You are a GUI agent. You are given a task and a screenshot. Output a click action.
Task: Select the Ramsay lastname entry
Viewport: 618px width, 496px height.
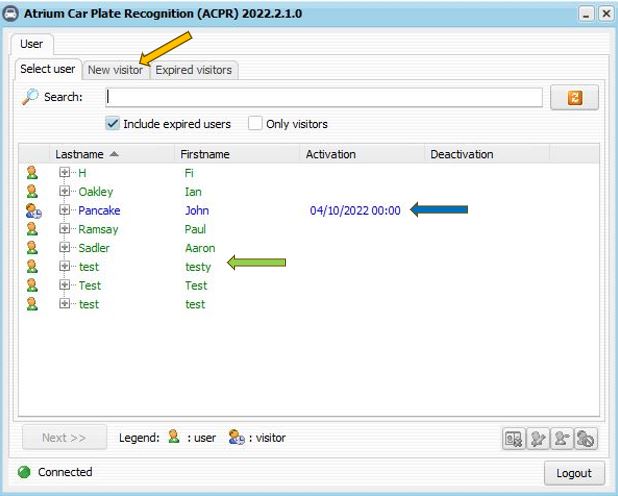[98, 229]
